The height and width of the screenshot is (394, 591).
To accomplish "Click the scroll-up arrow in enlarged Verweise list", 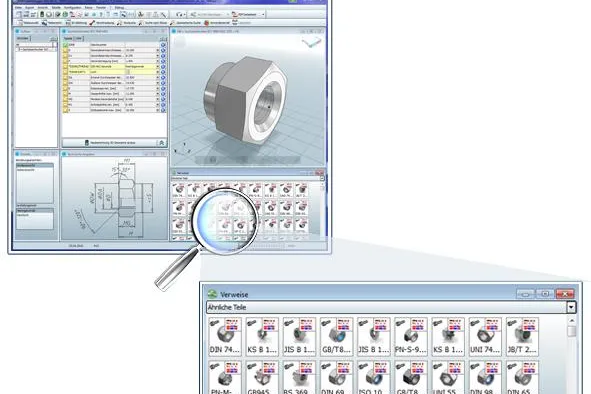I will click(x=571, y=320).
